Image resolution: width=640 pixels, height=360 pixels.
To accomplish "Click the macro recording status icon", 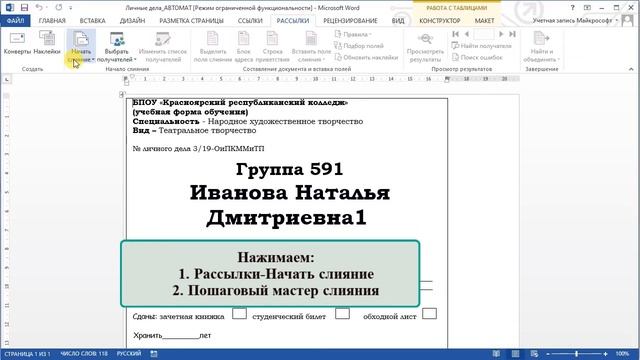I will coord(154,354).
